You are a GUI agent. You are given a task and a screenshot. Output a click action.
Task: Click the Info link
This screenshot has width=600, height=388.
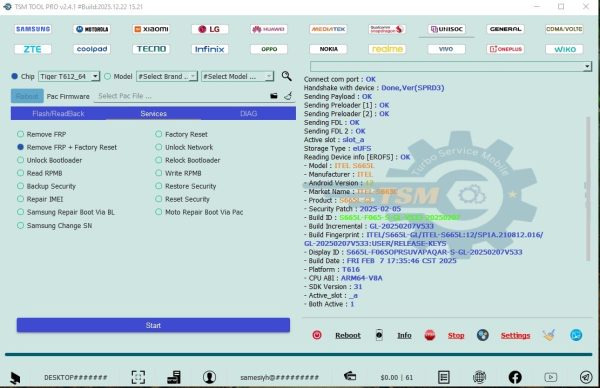click(x=404, y=335)
